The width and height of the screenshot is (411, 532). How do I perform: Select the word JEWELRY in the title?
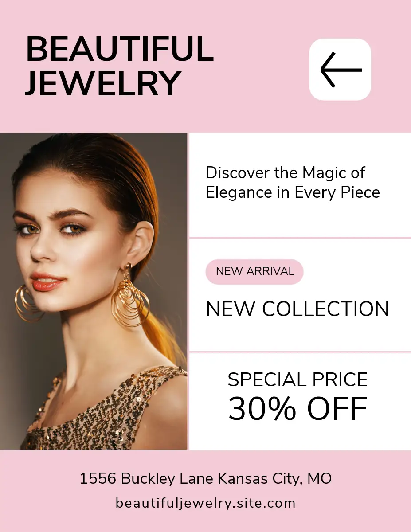tap(103, 83)
